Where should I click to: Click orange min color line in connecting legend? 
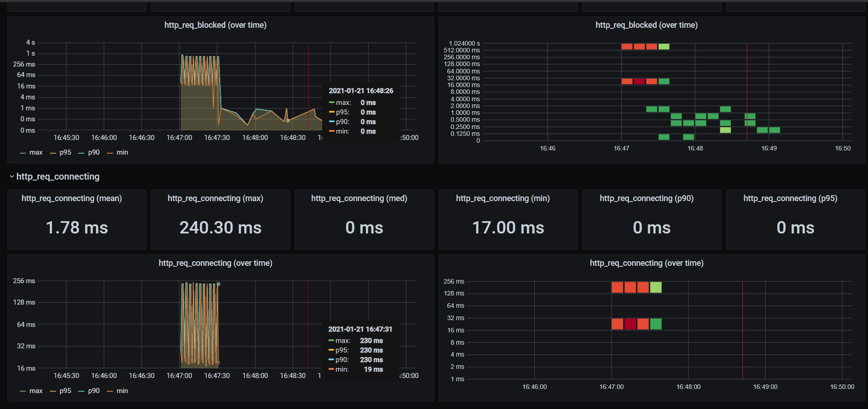coord(110,392)
